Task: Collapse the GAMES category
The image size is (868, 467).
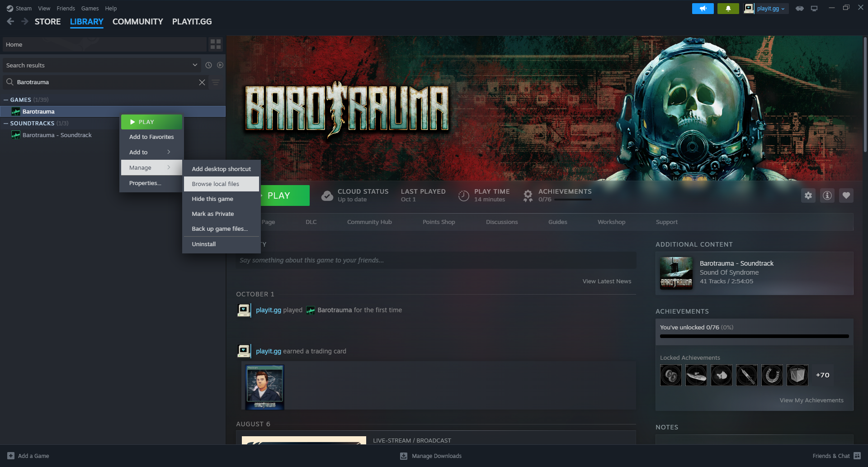Action: pyautogui.click(x=6, y=100)
